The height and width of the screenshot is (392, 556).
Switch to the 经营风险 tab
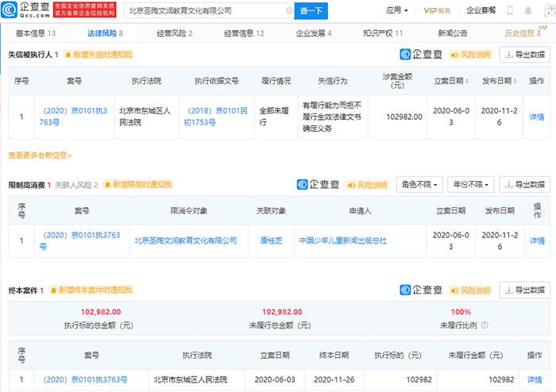click(x=175, y=33)
